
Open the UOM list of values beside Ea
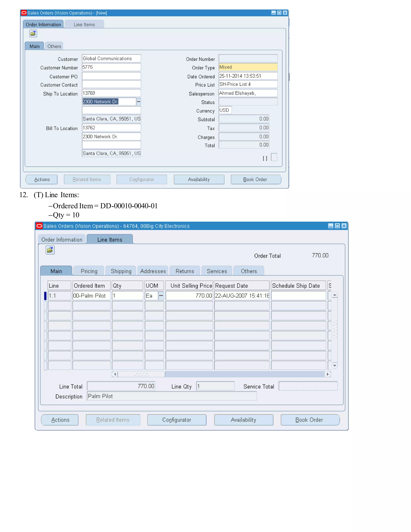coord(161,296)
